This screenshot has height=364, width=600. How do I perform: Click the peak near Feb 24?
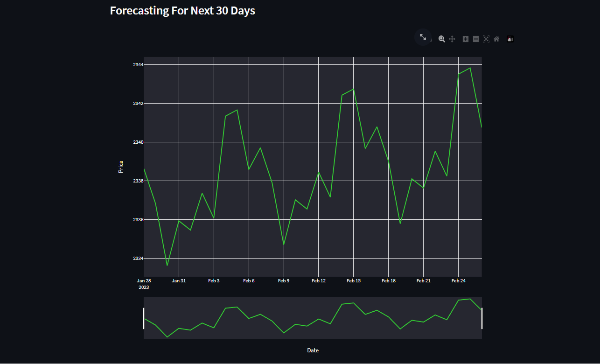(469, 69)
